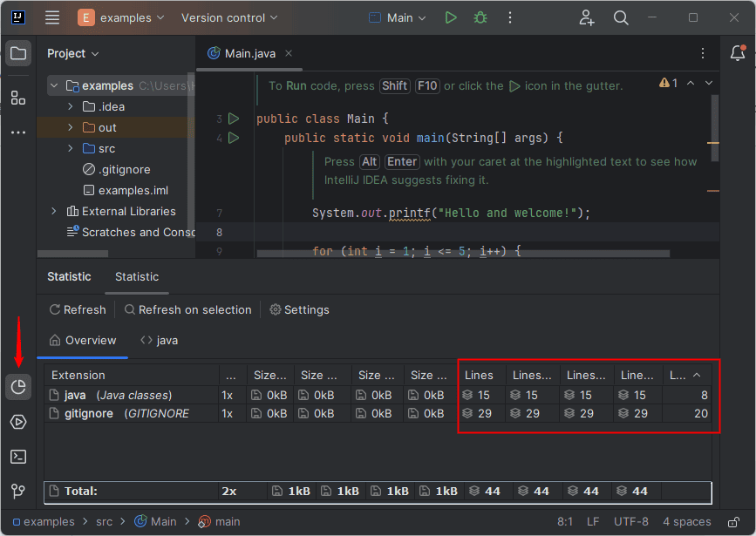Open the main hamburger menu
Viewport: 756px width, 536px height.
[52, 17]
